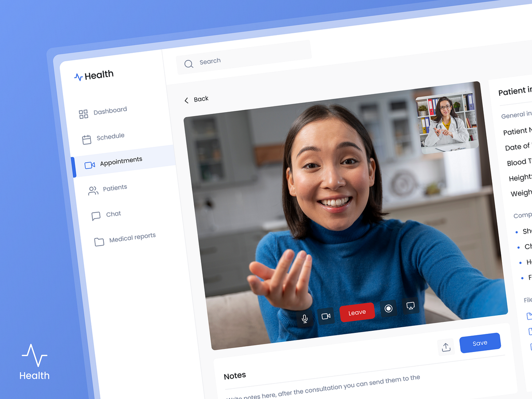532x399 pixels.
Task: Mute the microphone in video call
Action: (x=305, y=318)
